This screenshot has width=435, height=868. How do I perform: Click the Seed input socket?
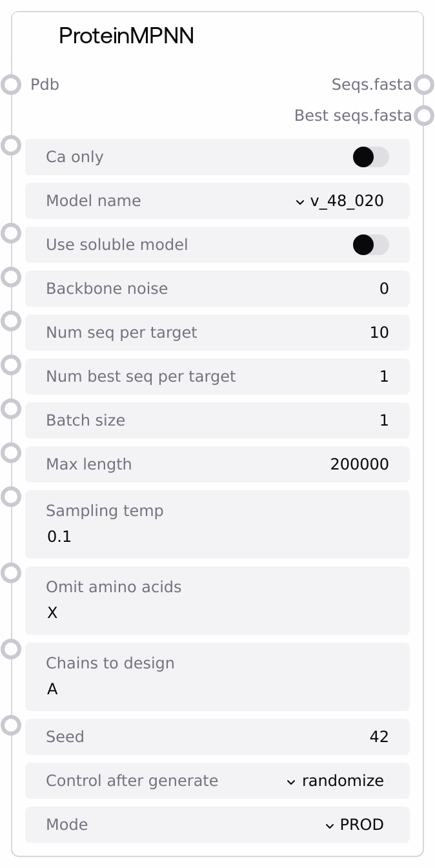click(x=11, y=725)
